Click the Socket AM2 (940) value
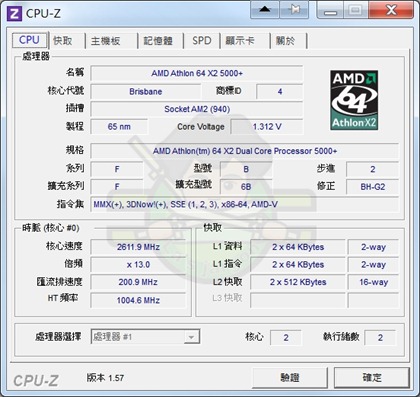This screenshot has width=420, height=397. pyautogui.click(x=197, y=109)
